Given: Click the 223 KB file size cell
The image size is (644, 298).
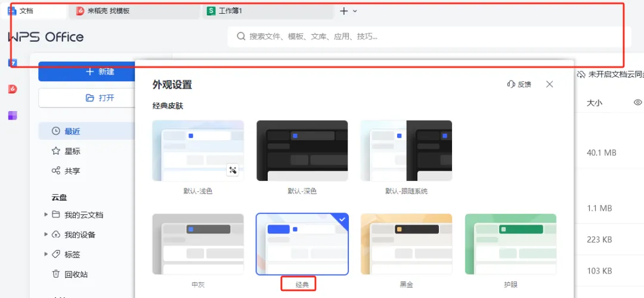Looking at the screenshot, I should coord(599,239).
